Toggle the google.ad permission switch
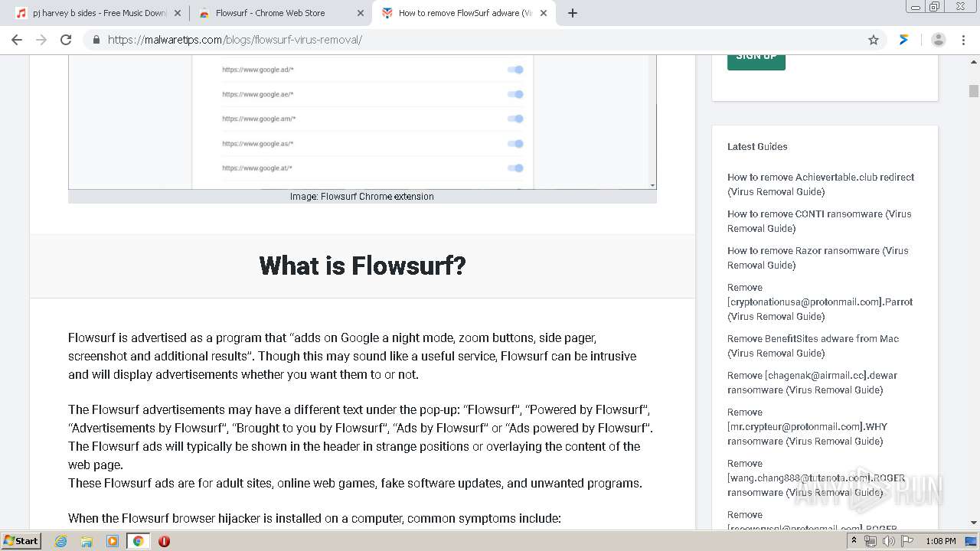 click(x=517, y=70)
